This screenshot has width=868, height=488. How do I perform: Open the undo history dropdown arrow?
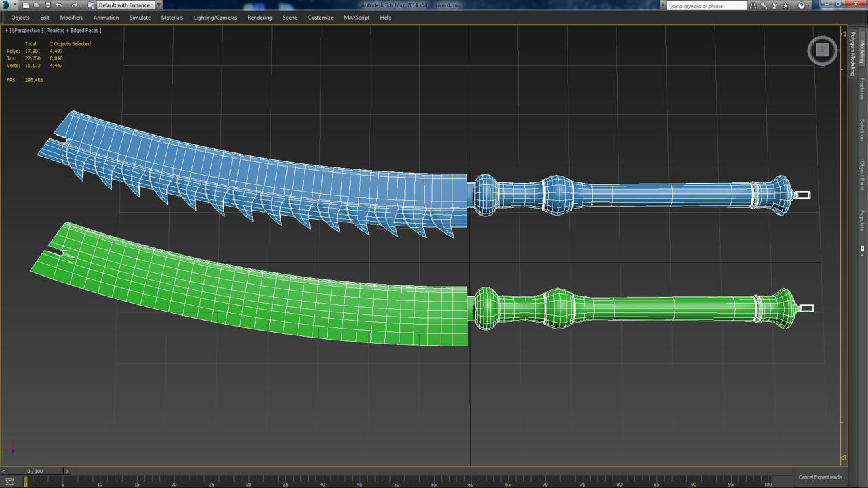click(66, 5)
